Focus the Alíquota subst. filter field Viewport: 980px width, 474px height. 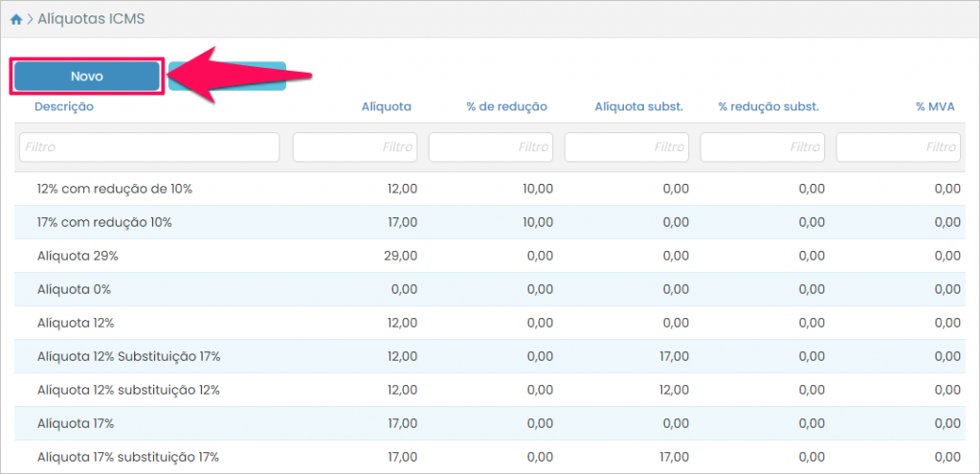click(628, 147)
